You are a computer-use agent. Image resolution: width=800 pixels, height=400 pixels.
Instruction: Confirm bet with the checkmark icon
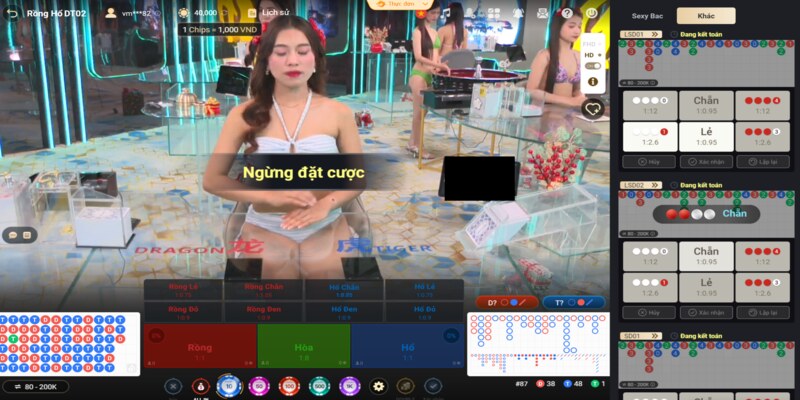point(433,386)
